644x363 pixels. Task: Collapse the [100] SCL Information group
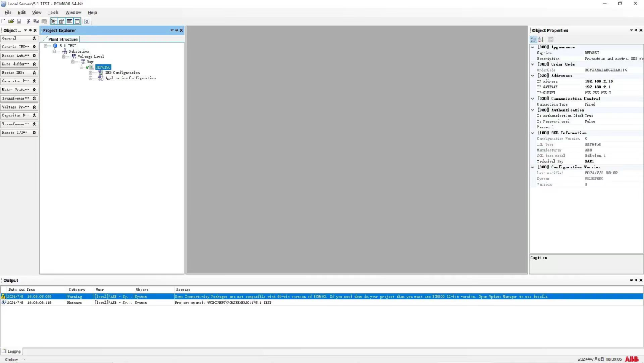pos(532,133)
